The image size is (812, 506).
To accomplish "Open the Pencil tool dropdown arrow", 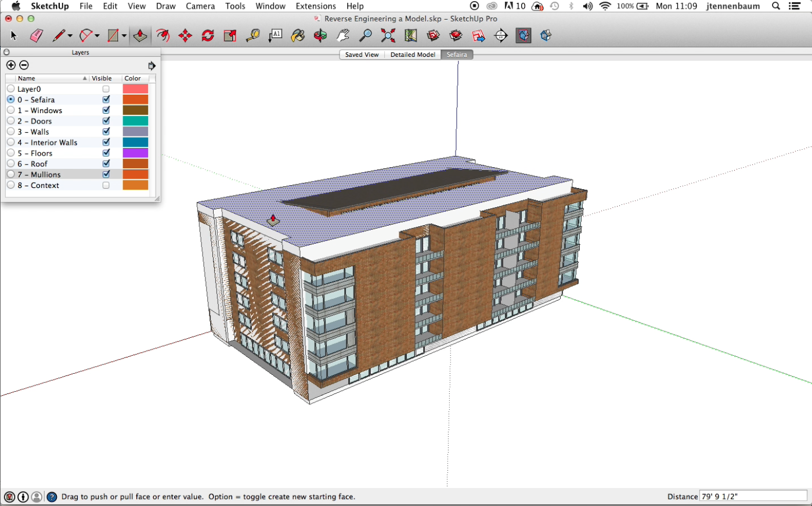I will click(x=70, y=36).
